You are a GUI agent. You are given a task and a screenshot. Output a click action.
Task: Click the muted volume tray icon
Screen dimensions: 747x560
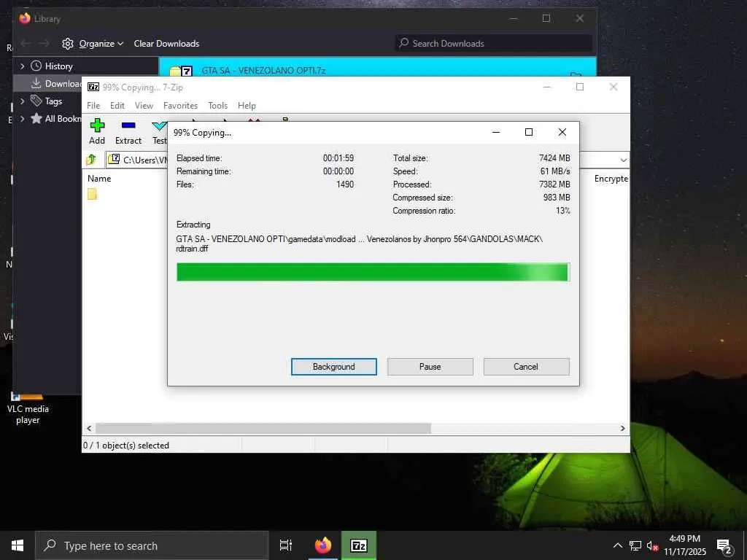tap(652, 545)
